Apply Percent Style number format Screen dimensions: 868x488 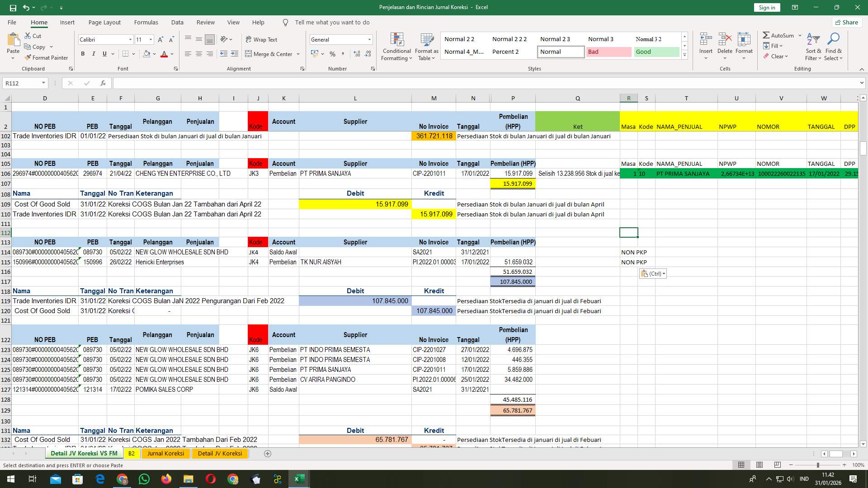(x=332, y=54)
